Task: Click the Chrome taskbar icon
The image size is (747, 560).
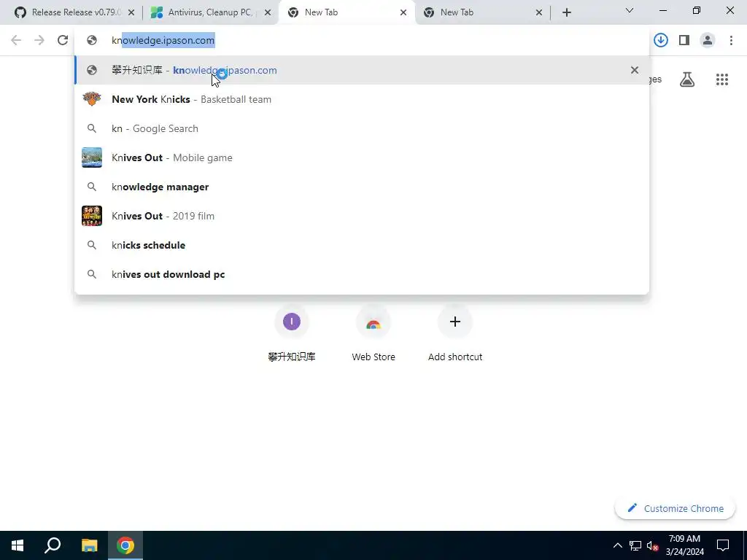Action: (125, 545)
